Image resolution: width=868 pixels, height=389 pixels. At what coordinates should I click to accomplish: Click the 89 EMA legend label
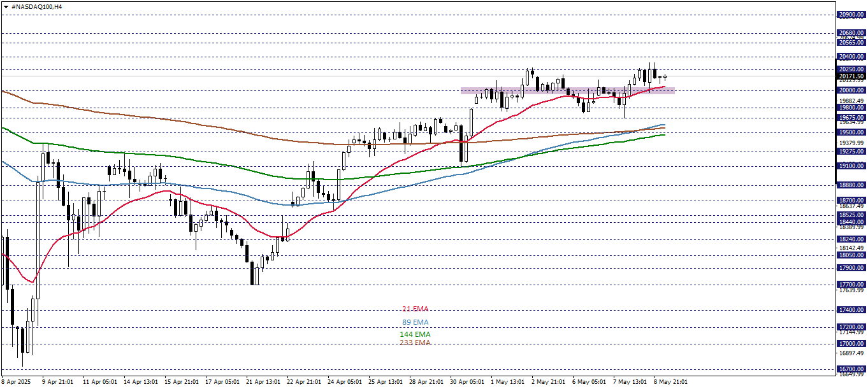[x=416, y=322]
